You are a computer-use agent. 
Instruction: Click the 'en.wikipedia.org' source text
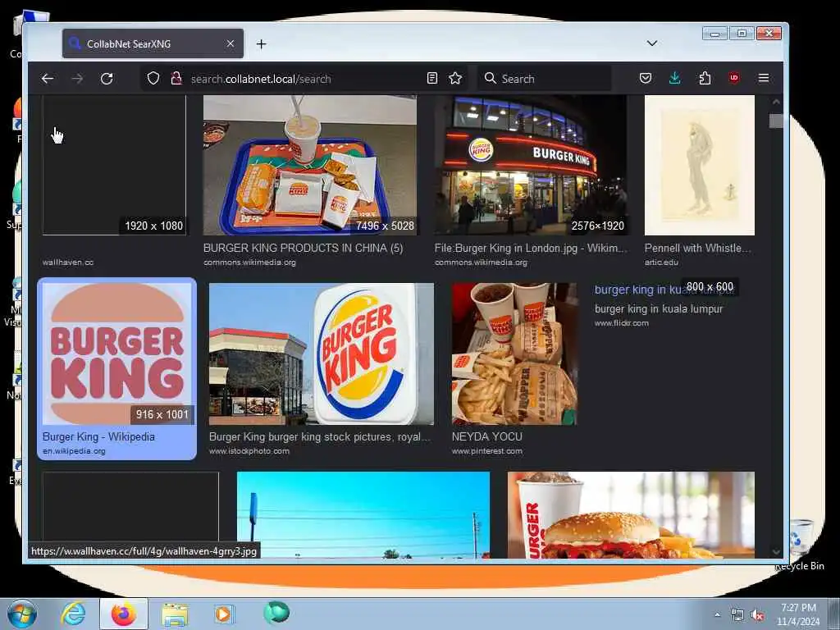[74, 451]
